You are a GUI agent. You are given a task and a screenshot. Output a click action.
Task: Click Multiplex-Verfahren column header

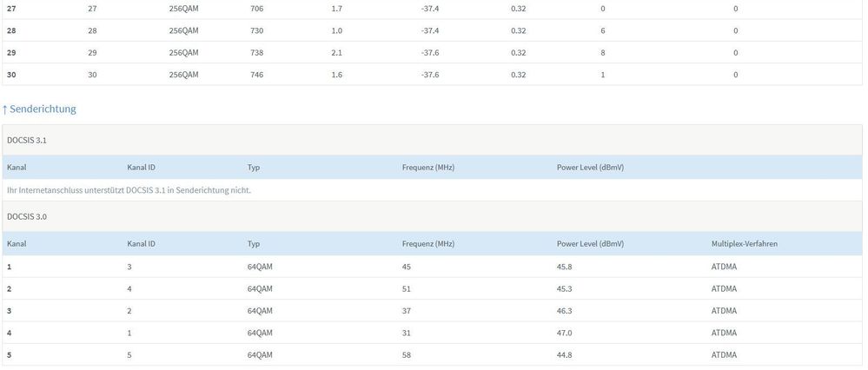pos(744,244)
